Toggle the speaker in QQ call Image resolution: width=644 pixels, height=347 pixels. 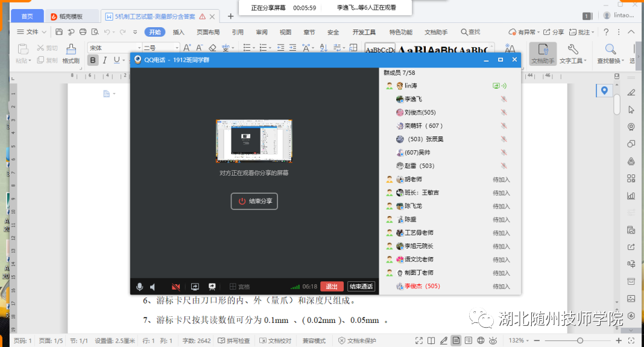pos(153,287)
